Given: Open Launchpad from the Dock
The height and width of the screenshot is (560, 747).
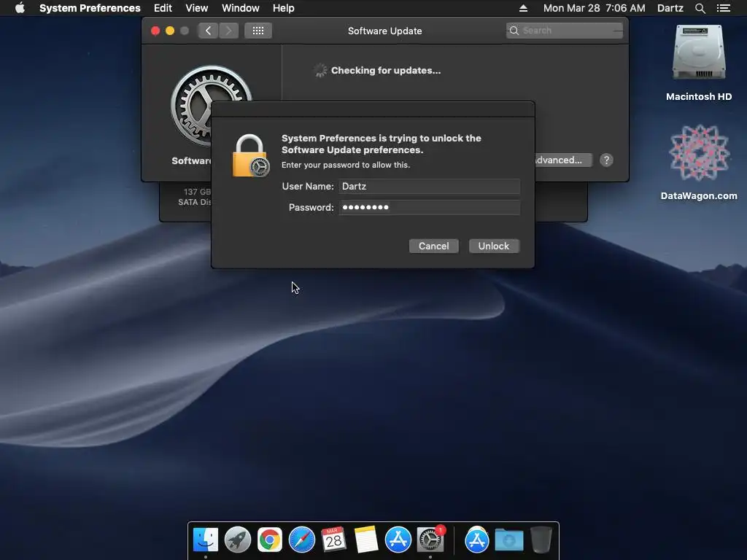Looking at the screenshot, I should 238,540.
